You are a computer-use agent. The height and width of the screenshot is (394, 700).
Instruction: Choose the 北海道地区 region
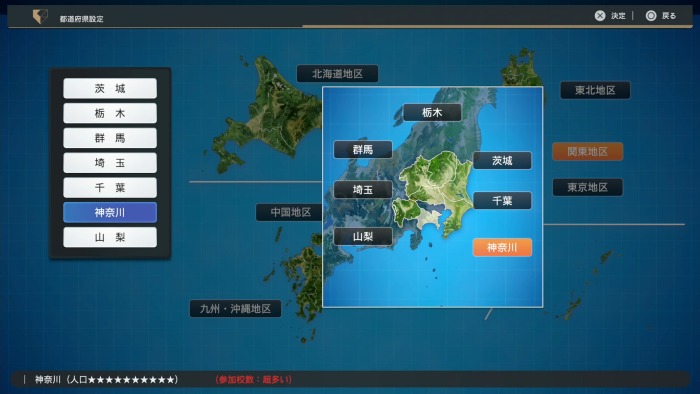point(338,74)
